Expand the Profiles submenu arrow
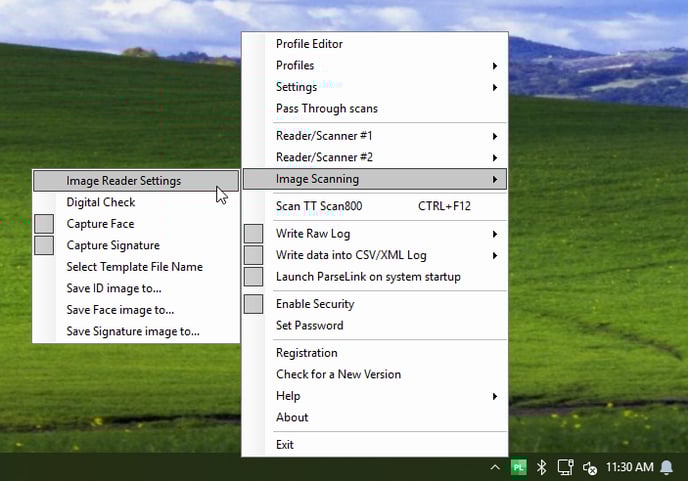This screenshot has height=481, width=688. point(495,66)
